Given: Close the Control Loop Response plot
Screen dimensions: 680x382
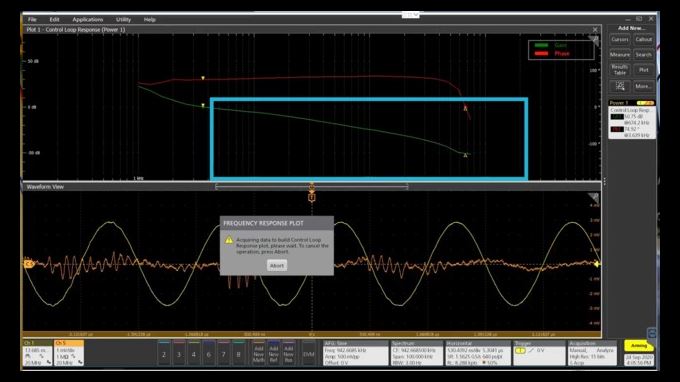Looking at the screenshot, I should [595, 30].
